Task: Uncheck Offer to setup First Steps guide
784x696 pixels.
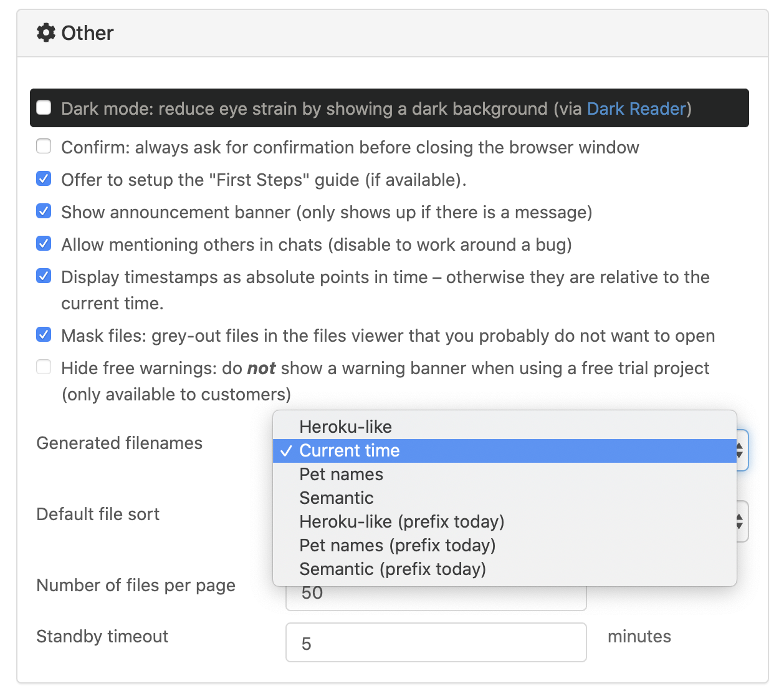Action: coord(44,179)
